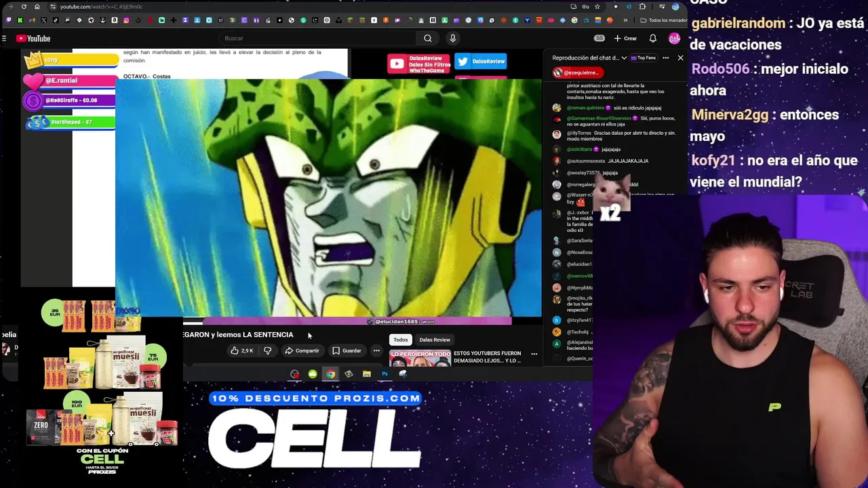Click the pinned @ezequielme super chat
The image size is (868, 488).
[578, 73]
